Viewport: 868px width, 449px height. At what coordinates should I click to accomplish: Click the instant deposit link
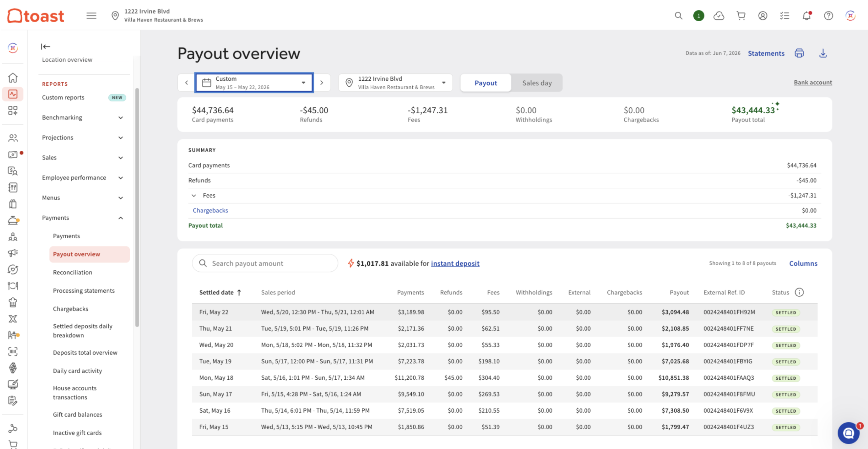point(455,264)
